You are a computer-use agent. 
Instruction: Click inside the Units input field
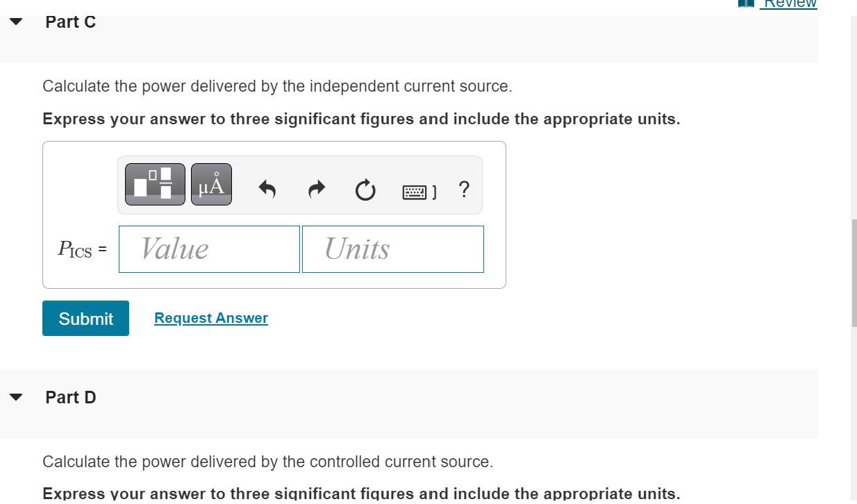(x=392, y=249)
